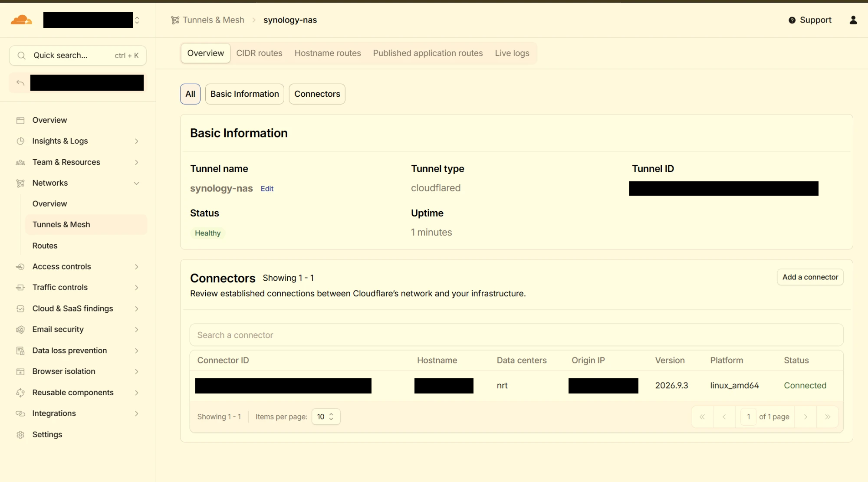Click the Integrations icon
This screenshot has width=868, height=482.
tap(20, 413)
